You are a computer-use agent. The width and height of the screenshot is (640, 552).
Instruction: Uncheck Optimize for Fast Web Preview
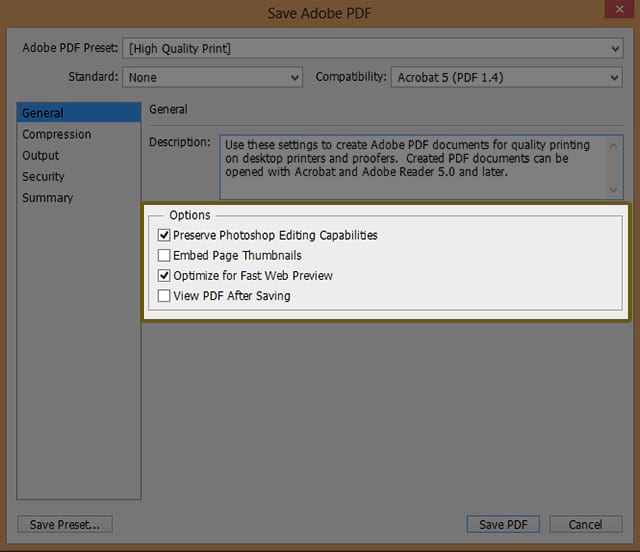pyautogui.click(x=164, y=276)
